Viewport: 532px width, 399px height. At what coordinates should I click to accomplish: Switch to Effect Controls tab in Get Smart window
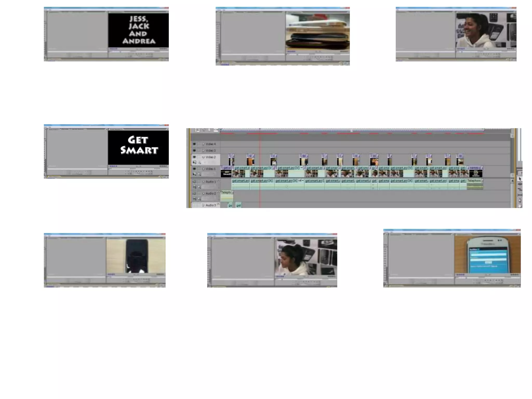coord(65,129)
